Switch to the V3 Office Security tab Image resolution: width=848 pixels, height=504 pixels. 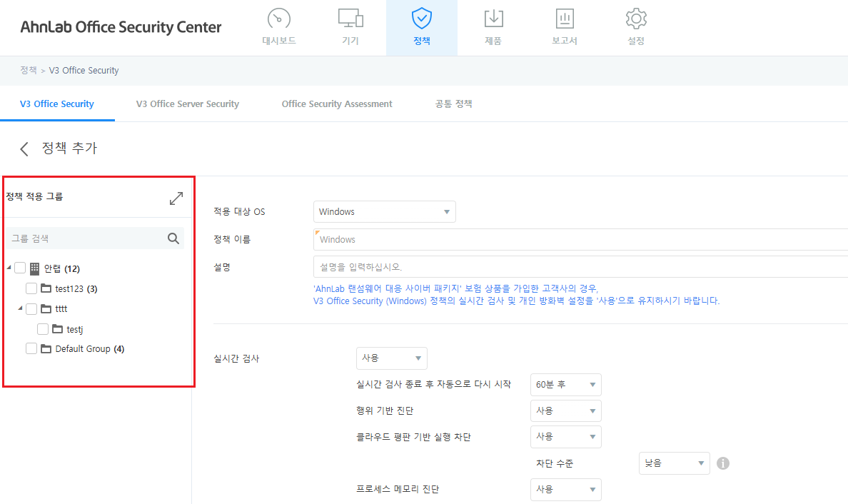click(57, 104)
